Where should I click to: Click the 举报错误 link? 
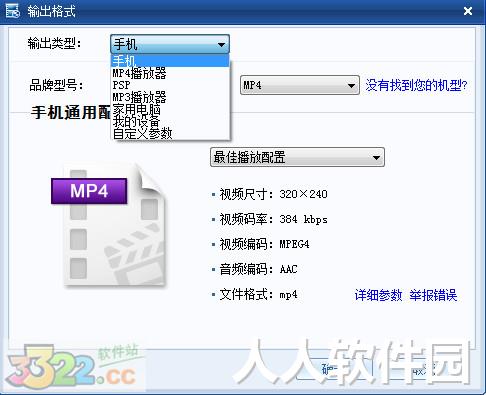(x=433, y=295)
